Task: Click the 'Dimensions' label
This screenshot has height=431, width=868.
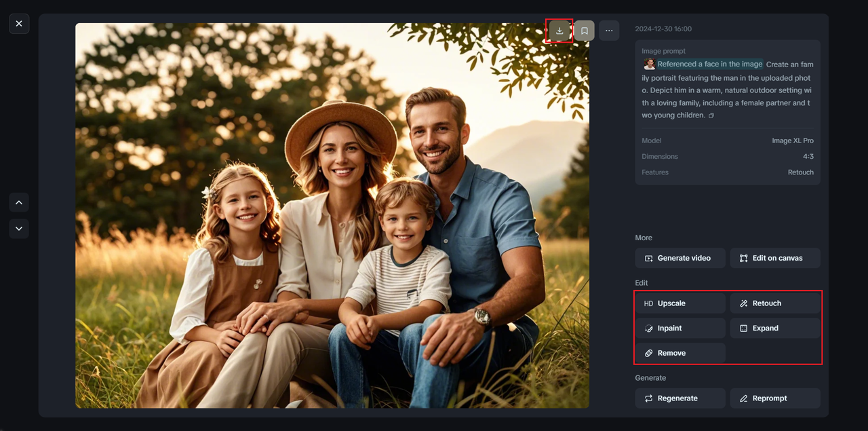Action: (660, 157)
